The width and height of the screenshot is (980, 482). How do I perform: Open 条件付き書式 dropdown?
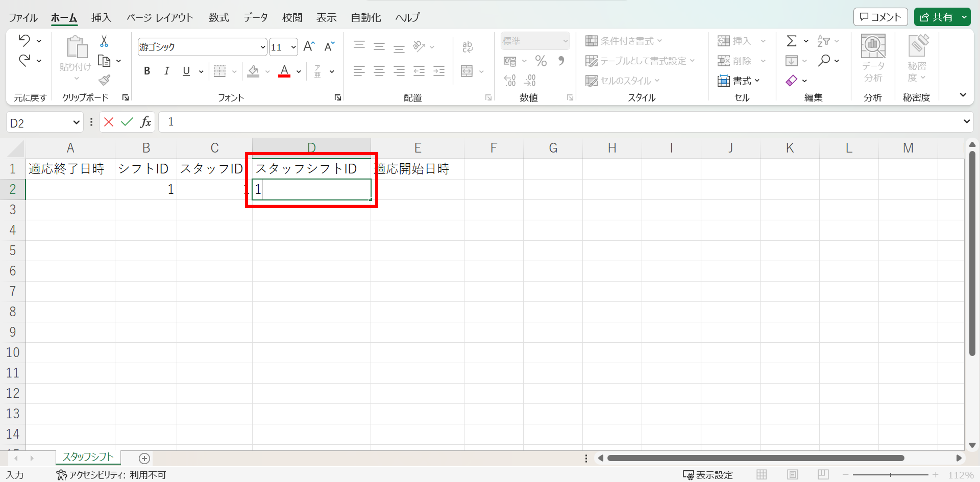pos(624,41)
